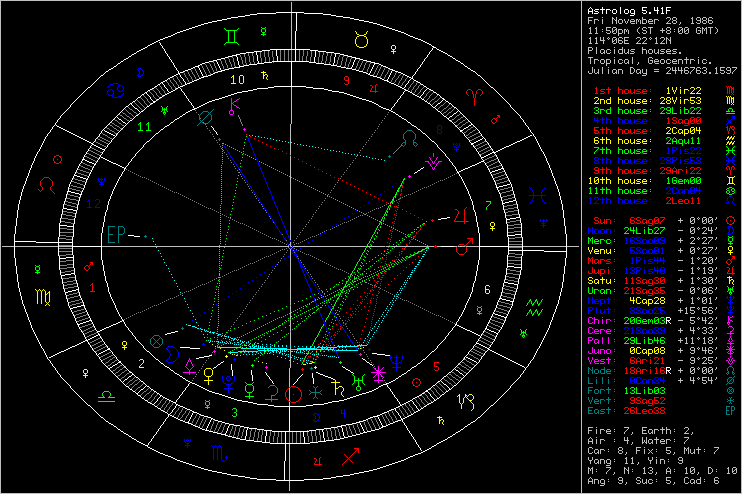Click the EP East Point marker in the chart
This screenshot has height=494, width=742.
(119, 236)
